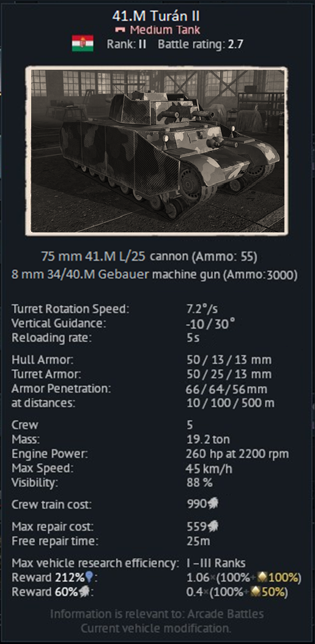Image resolution: width=315 pixels, height=644 pixels.
Task: Click the 41.M Turán II tank image
Action: 157,150
